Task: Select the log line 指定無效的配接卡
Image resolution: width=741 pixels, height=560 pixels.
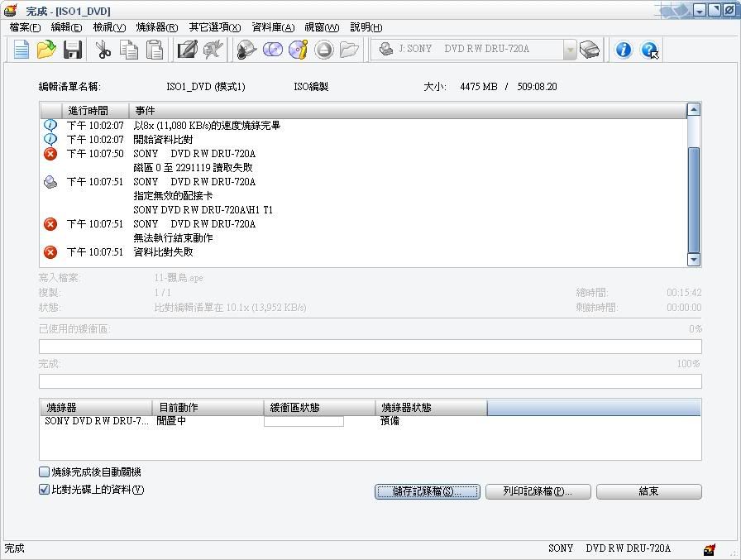Action: pyautogui.click(x=173, y=196)
